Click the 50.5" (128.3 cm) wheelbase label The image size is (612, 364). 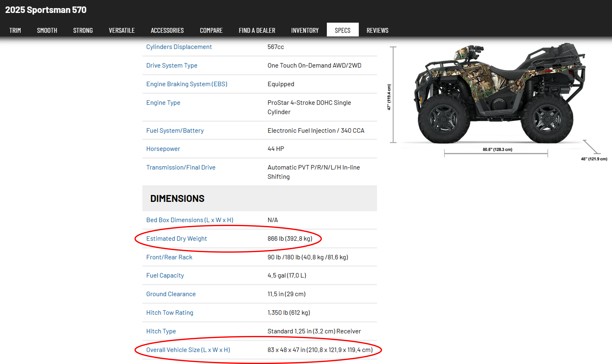click(497, 150)
